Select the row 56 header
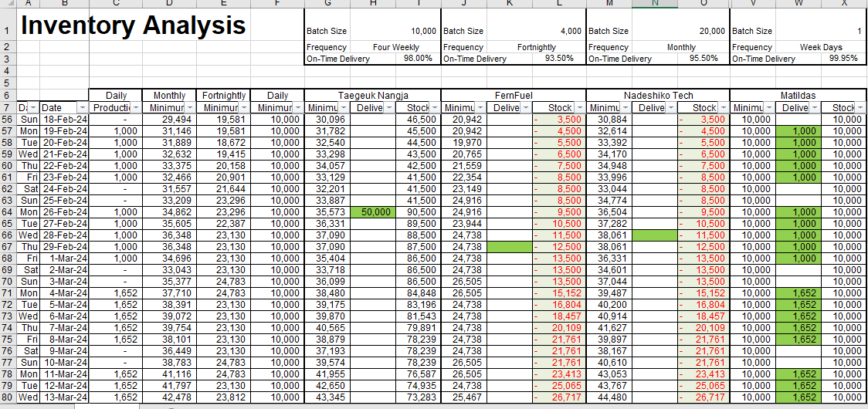This screenshot has height=409, width=868. coord(8,119)
